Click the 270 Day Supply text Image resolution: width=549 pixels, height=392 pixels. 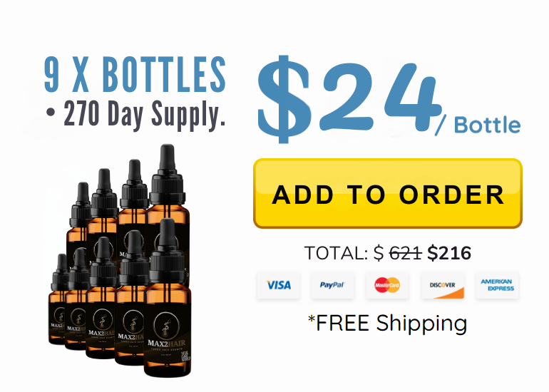(144, 115)
